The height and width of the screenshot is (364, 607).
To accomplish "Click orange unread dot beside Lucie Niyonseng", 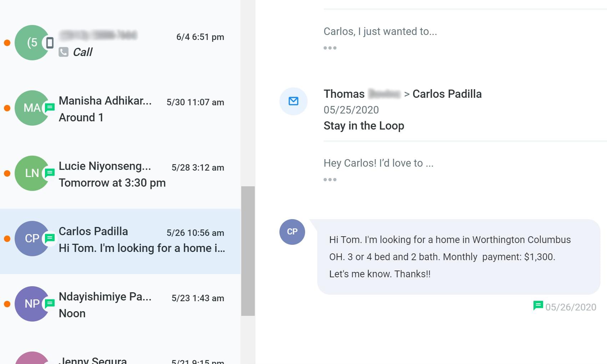I will (7, 173).
